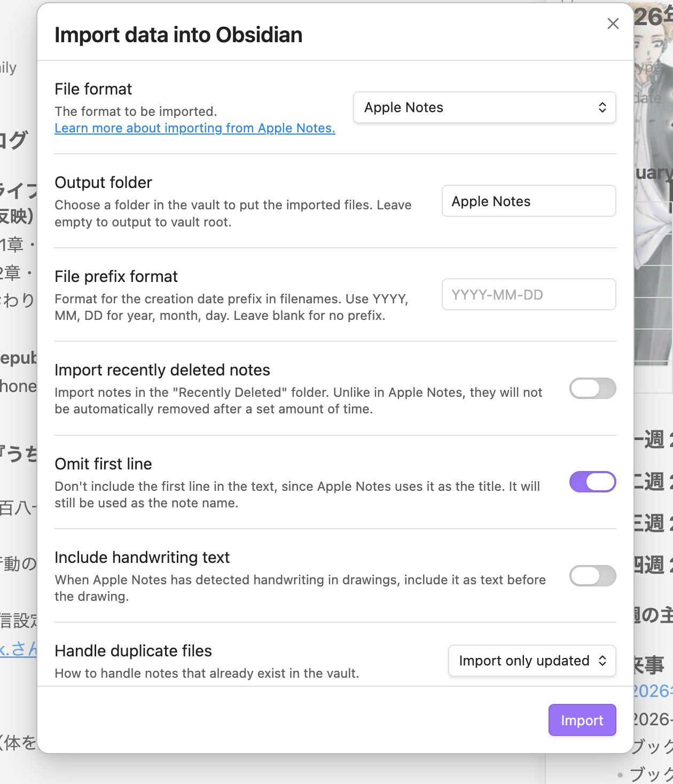Open the Handle duplicate files dropdown
This screenshot has width=673, height=784.
532,661
